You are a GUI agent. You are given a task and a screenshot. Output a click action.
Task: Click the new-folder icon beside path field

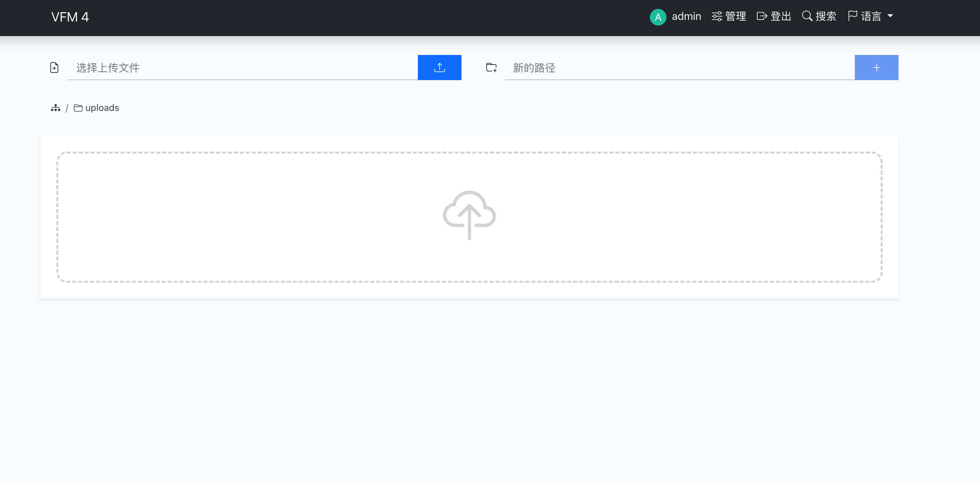(491, 68)
